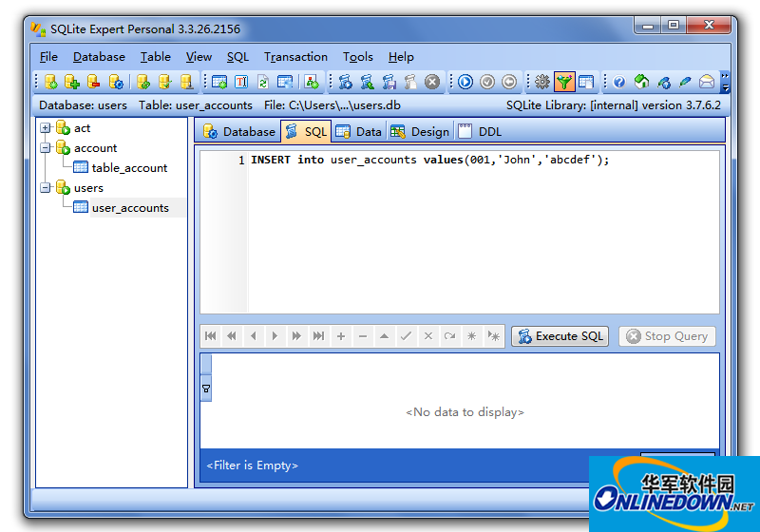This screenshot has height=532, width=760.
Task: Open the Tools menu
Action: tap(358, 57)
